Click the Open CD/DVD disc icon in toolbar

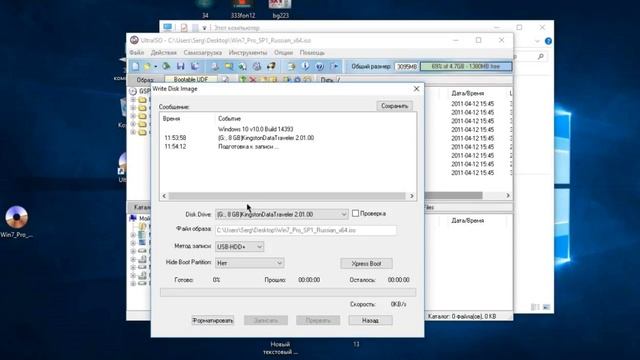pos(166,66)
